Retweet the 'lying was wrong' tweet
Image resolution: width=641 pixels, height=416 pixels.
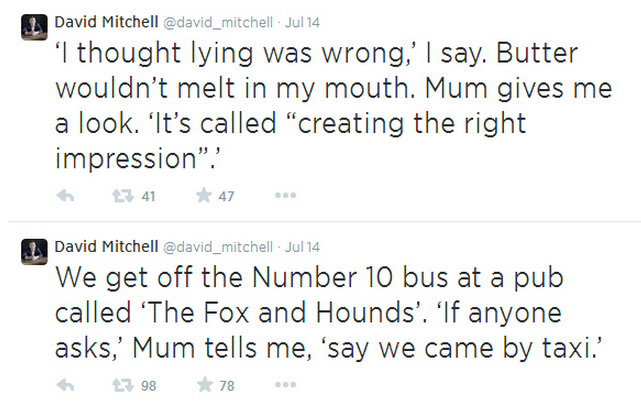click(x=123, y=196)
